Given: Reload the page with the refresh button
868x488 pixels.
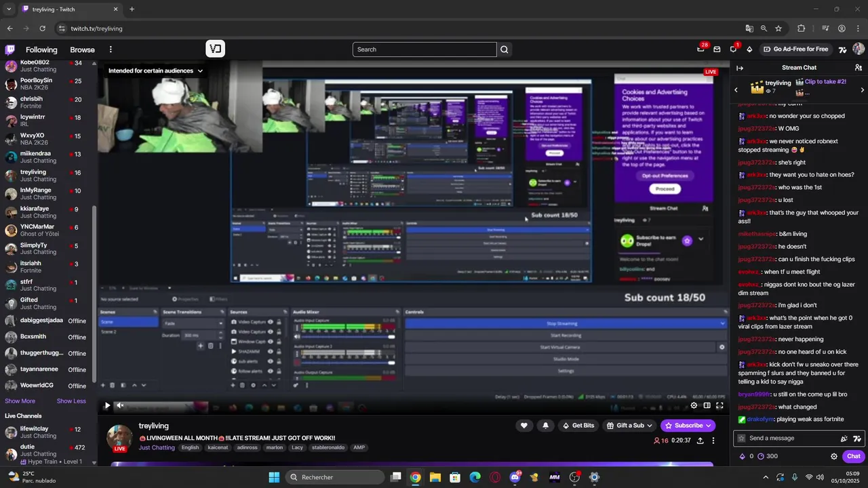Looking at the screenshot, I should [42, 28].
